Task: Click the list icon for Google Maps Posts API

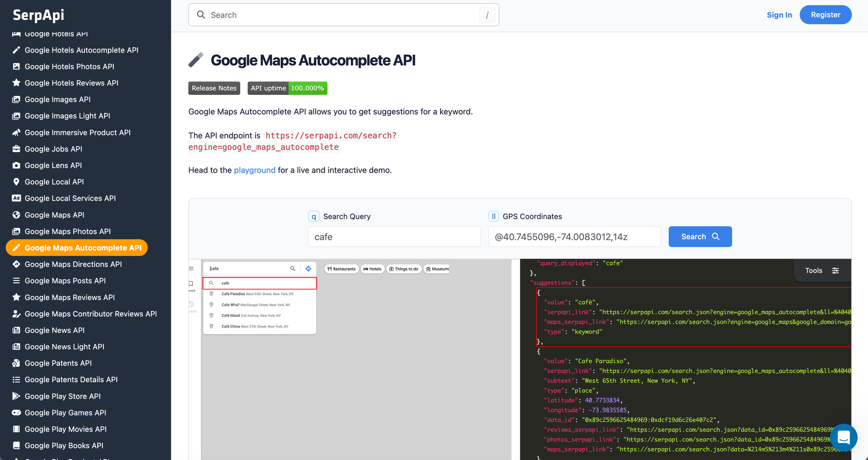Action: click(16, 281)
